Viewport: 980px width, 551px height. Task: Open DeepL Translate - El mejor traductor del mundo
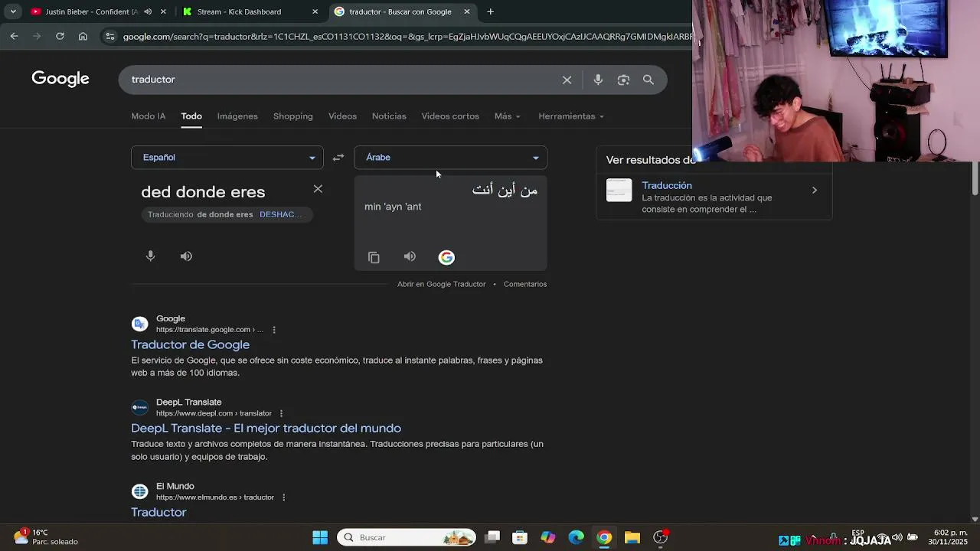point(266,428)
